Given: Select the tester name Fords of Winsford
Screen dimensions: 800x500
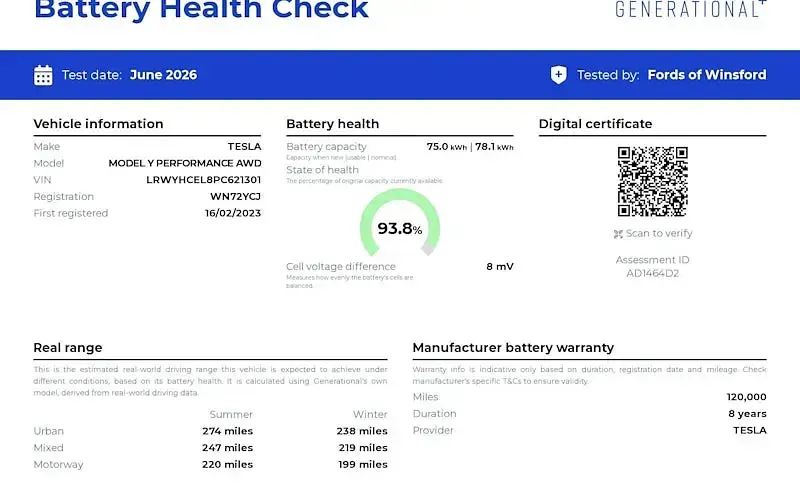Looking at the screenshot, I should tap(707, 75).
